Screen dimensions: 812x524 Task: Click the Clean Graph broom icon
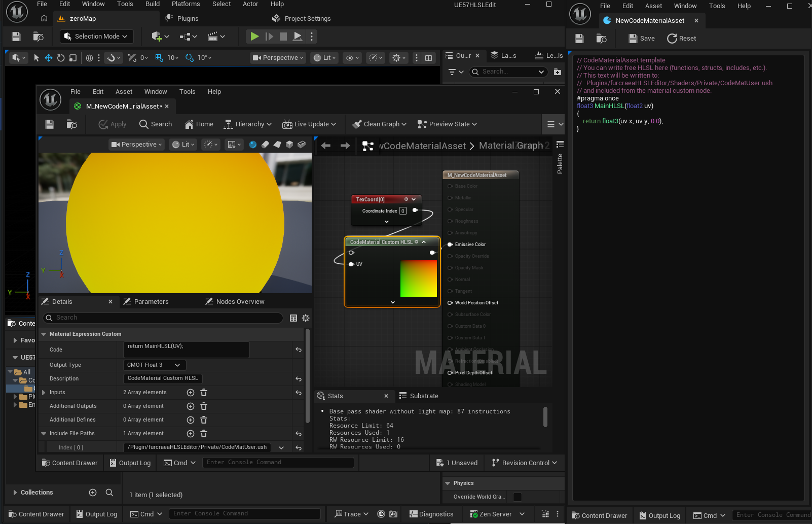(357, 124)
